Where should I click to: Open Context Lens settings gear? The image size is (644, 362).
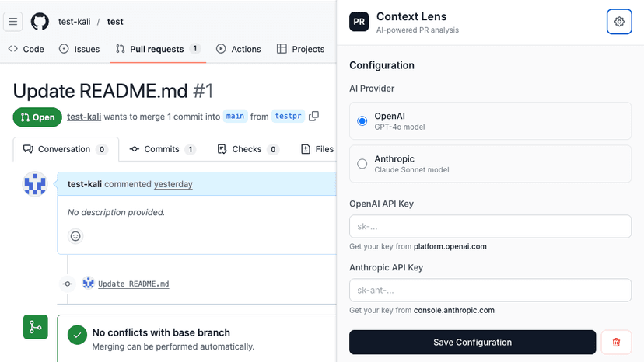pos(619,21)
